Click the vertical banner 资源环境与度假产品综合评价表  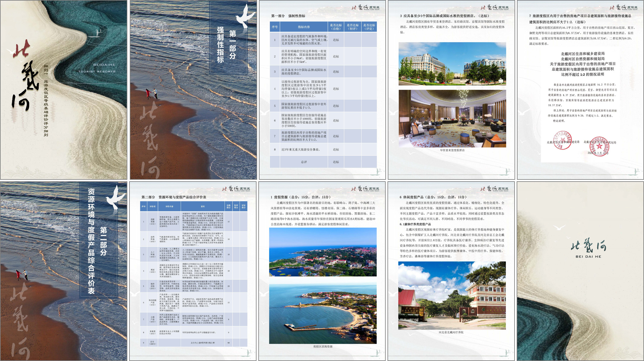tap(91, 241)
